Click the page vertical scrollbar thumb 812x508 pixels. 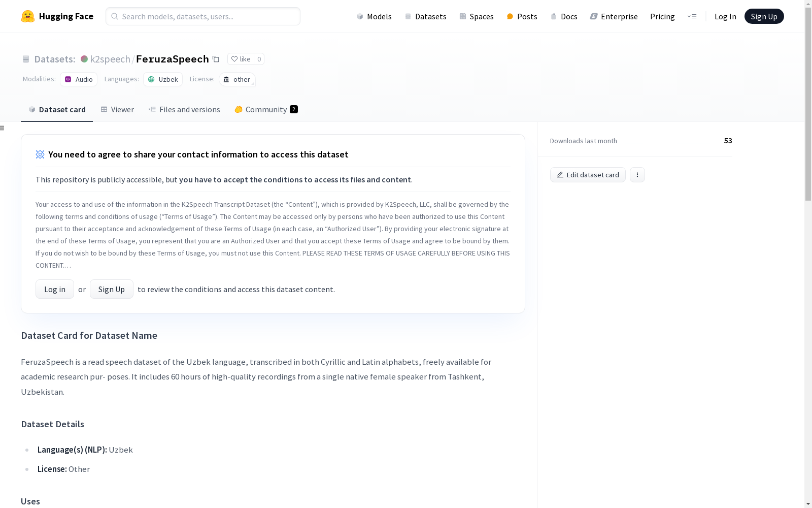808,104
